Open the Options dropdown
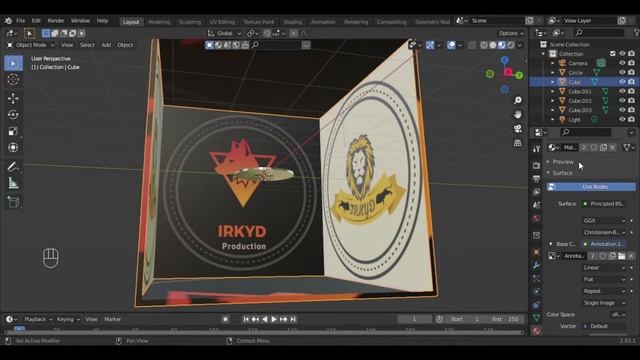Viewport: 640px width, 360px height. point(511,33)
